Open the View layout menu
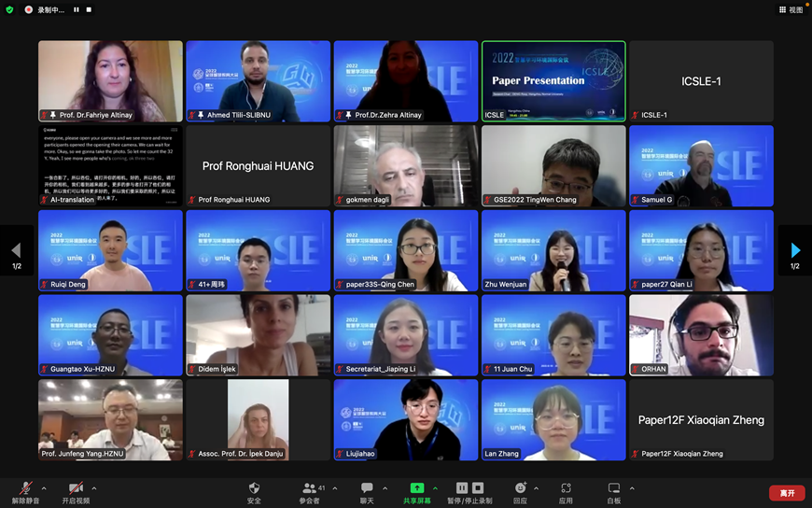Viewport: 812px width, 508px height. coord(791,9)
